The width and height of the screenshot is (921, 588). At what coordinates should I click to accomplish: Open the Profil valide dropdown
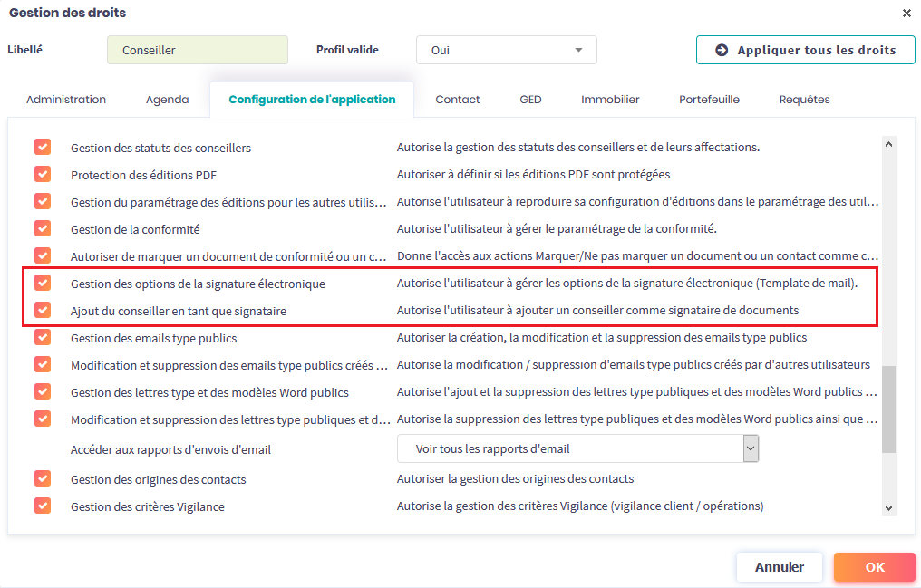(506, 50)
